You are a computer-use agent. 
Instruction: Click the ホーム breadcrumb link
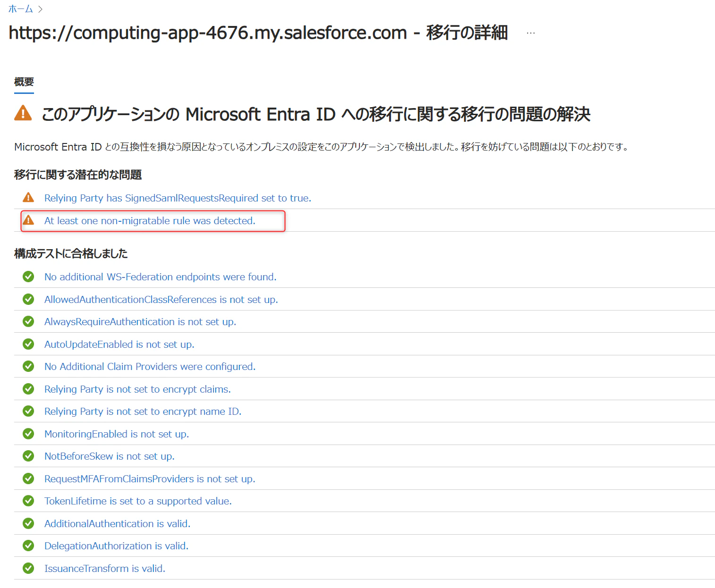(x=20, y=9)
